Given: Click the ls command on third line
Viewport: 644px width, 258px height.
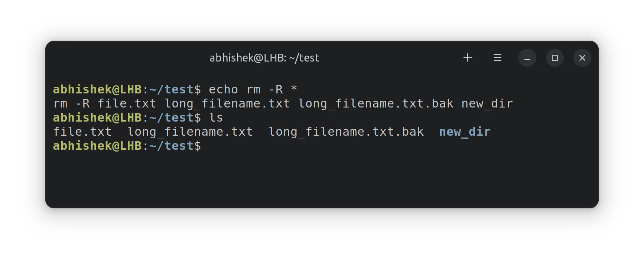Looking at the screenshot, I should point(216,118).
